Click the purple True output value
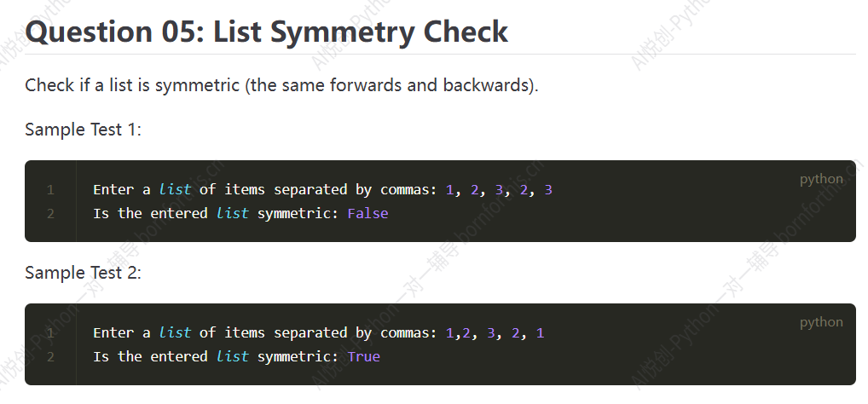The height and width of the screenshot is (404, 868). 364,357
